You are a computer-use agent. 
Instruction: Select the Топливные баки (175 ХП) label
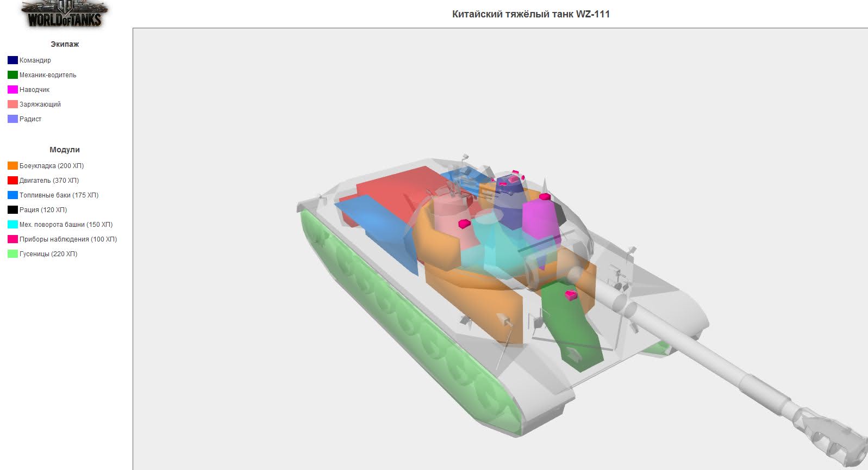click(59, 195)
